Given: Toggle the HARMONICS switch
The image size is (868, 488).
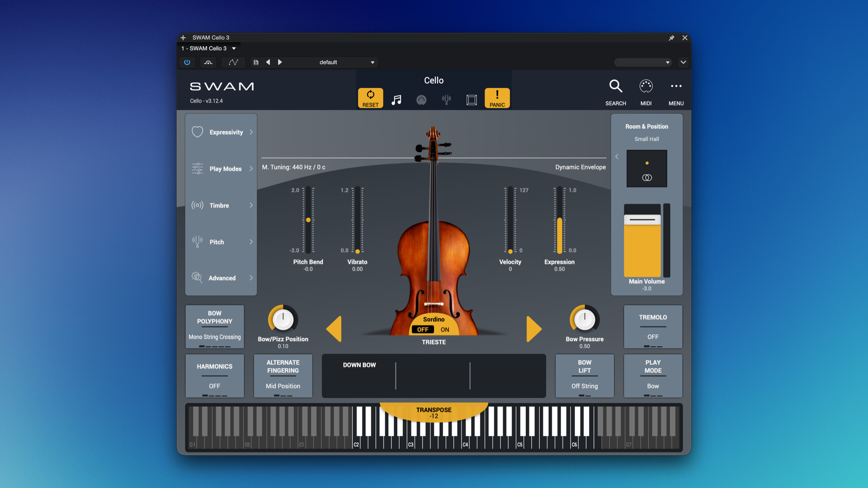Looking at the screenshot, I should (215, 376).
